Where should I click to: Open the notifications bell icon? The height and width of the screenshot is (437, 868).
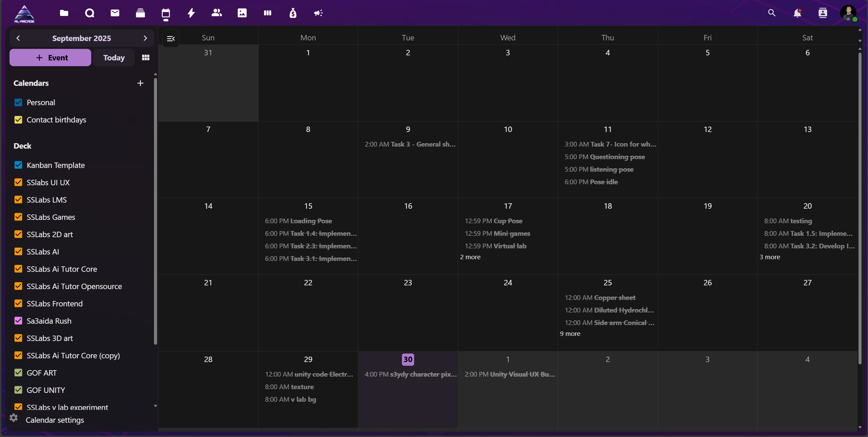coord(797,13)
